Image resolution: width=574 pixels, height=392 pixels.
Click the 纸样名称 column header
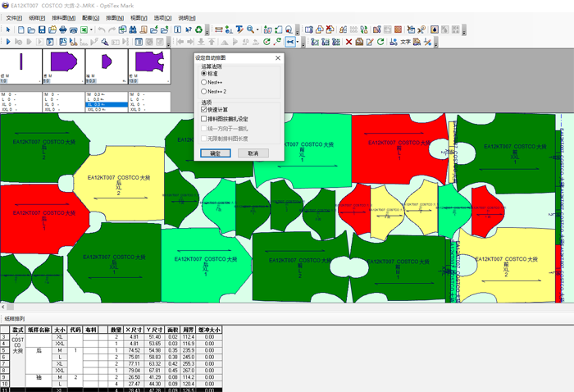click(39, 330)
